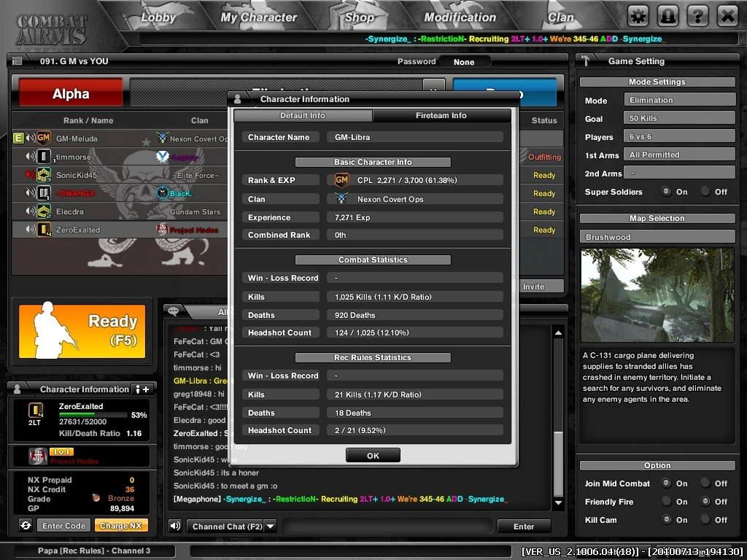Open the settings gear icon
747x560 pixels.
(x=638, y=17)
